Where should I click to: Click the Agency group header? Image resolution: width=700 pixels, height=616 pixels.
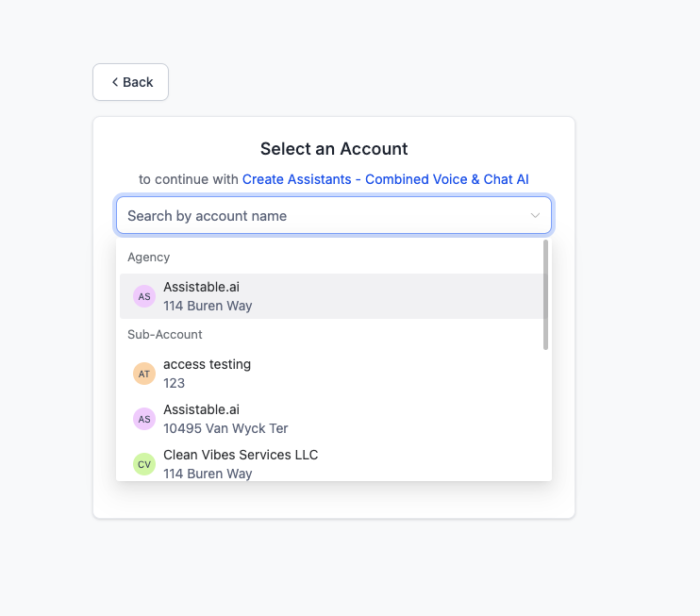[149, 257]
